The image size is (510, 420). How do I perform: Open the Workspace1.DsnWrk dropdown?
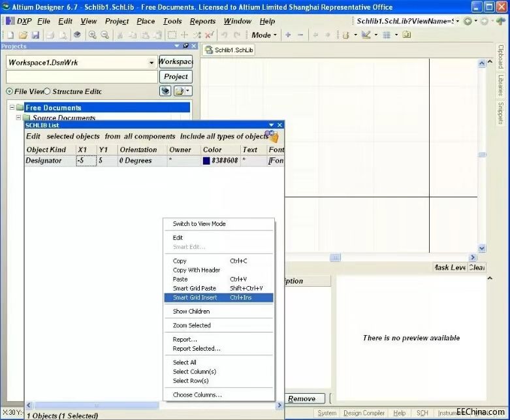[x=151, y=62]
